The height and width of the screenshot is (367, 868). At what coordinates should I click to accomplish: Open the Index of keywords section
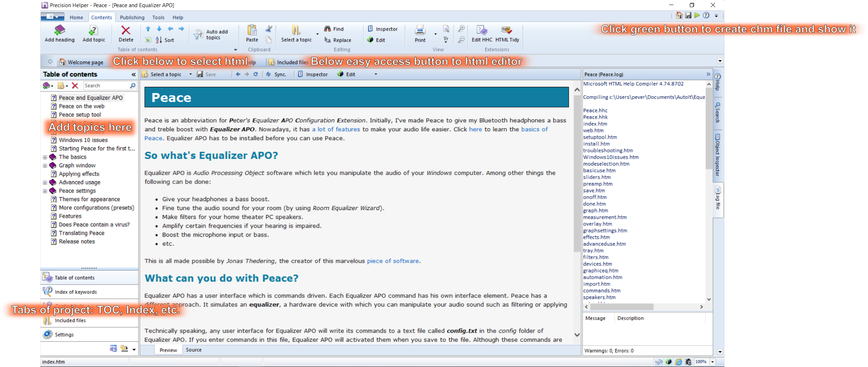pos(89,292)
